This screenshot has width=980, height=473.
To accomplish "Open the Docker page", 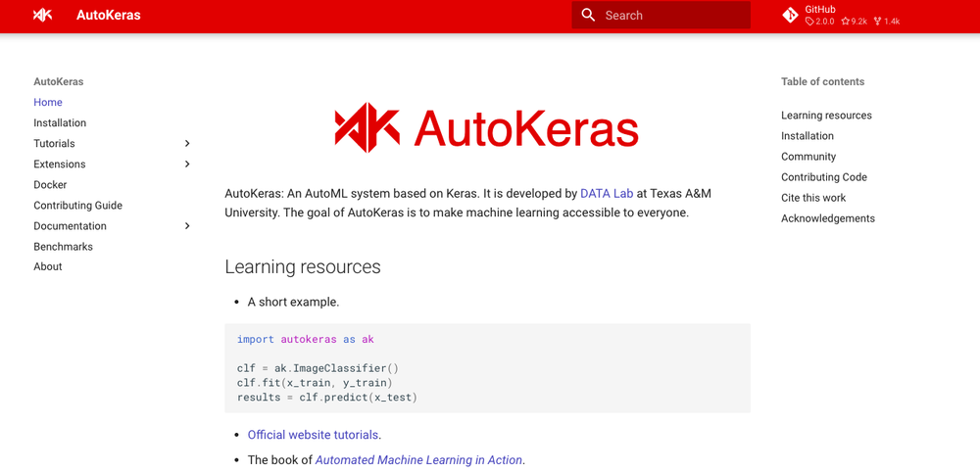I will 50,185.
